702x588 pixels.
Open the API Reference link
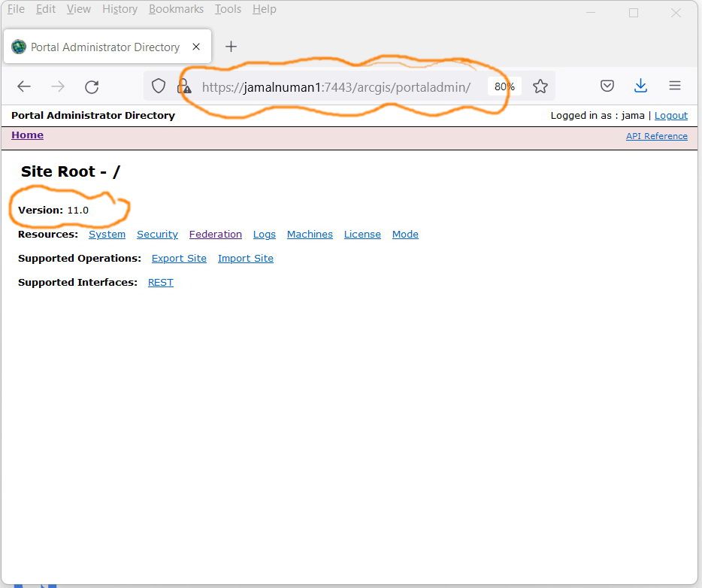coord(656,136)
